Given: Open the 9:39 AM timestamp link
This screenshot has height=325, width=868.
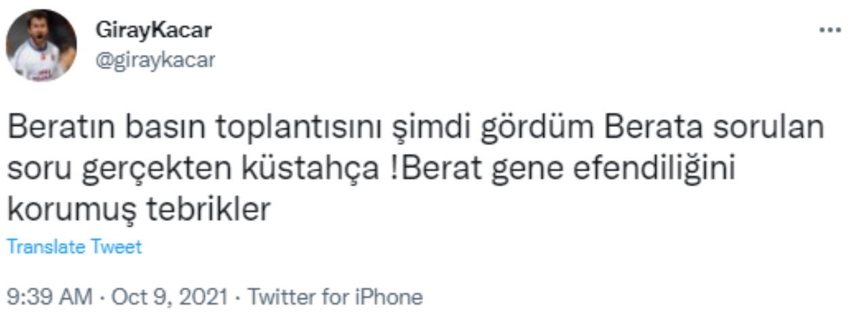Looking at the screenshot, I should [49, 297].
